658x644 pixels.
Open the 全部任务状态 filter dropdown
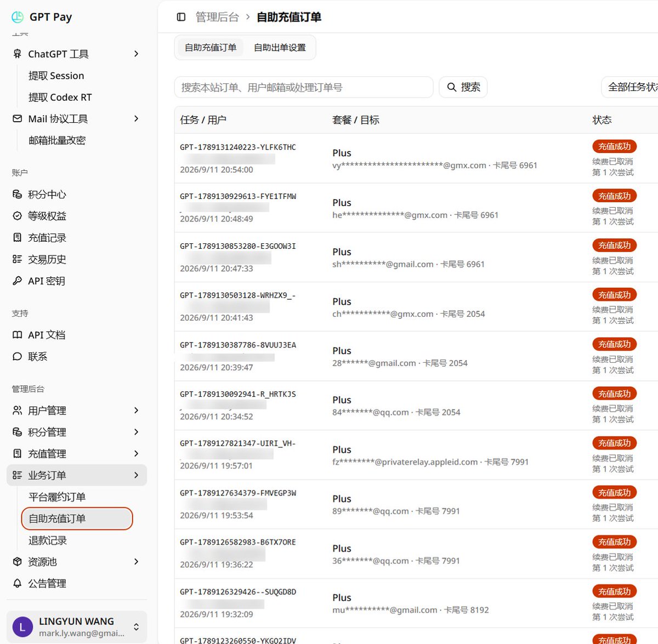click(629, 87)
